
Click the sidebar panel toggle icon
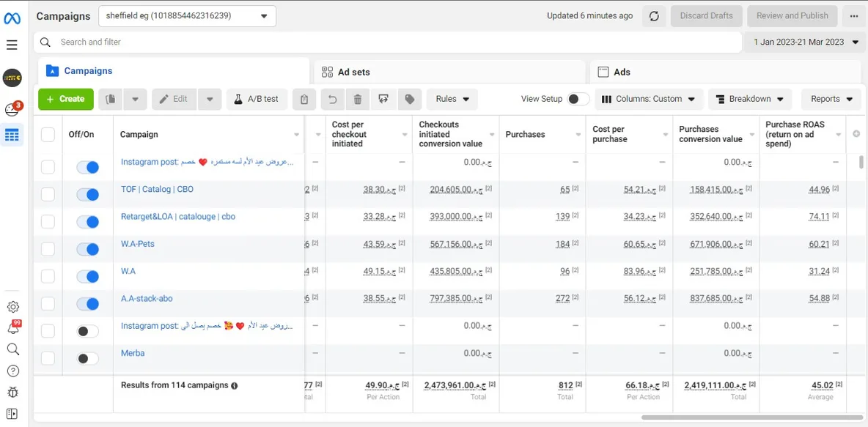pyautogui.click(x=13, y=413)
